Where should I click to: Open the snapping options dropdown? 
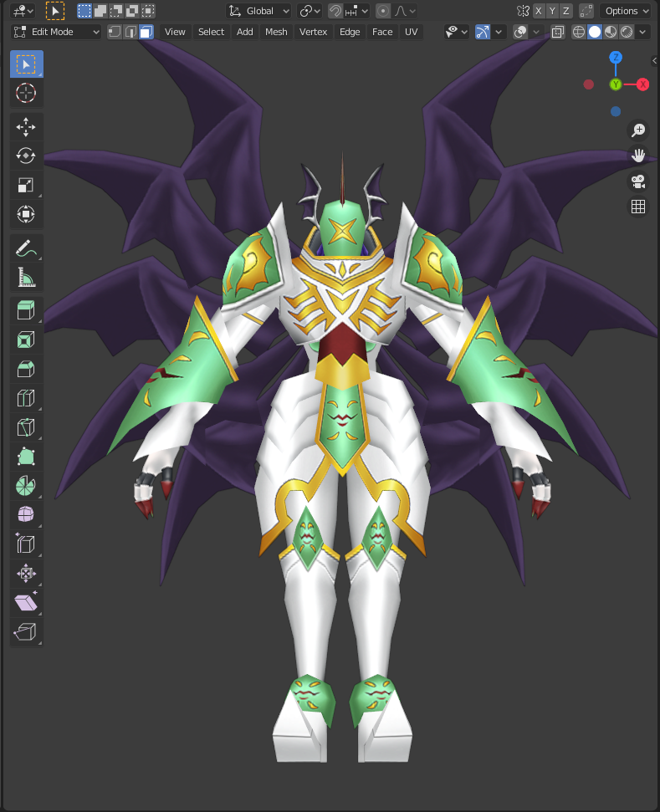point(357,11)
